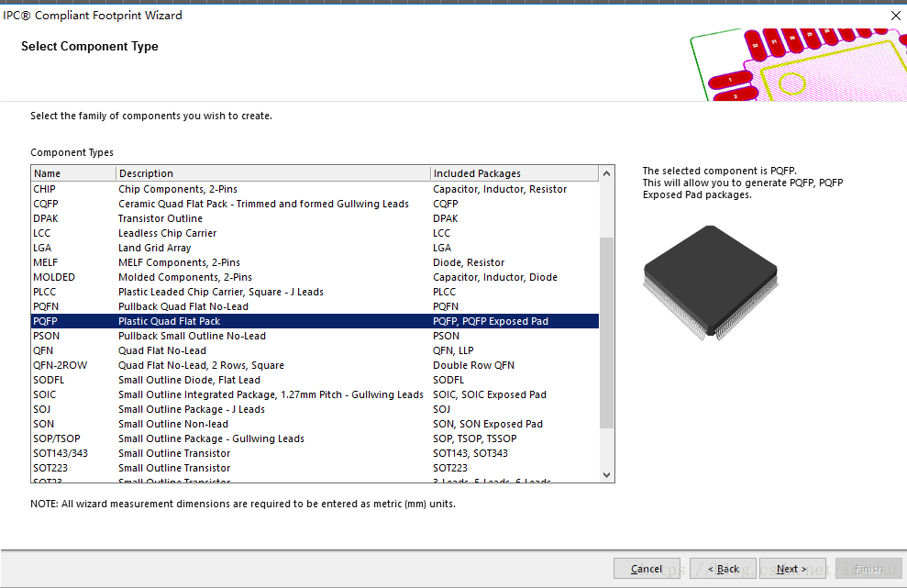Select the SOT223 component row
The height and width of the screenshot is (588, 907).
click(50, 468)
